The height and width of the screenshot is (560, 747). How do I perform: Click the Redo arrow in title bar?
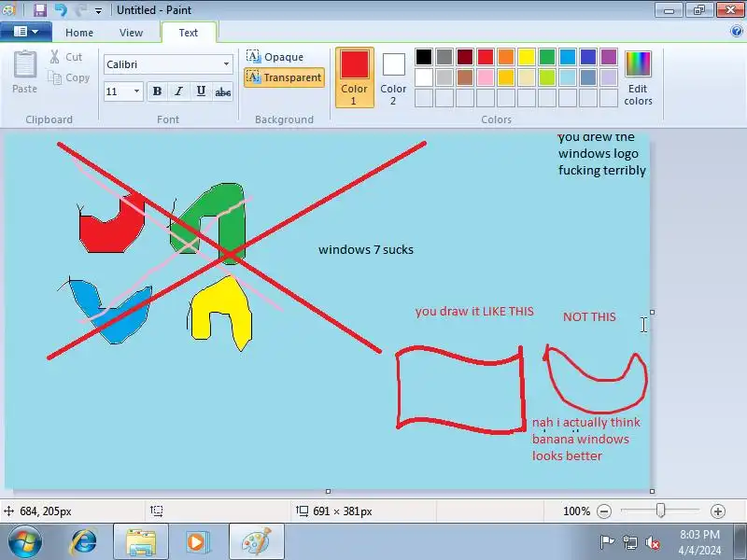coord(80,9)
